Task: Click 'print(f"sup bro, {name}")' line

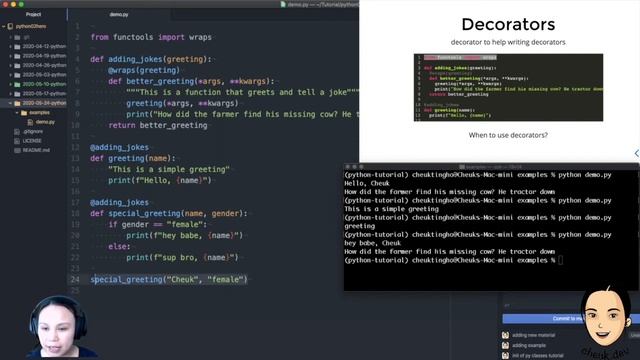Action: pyautogui.click(x=182, y=258)
